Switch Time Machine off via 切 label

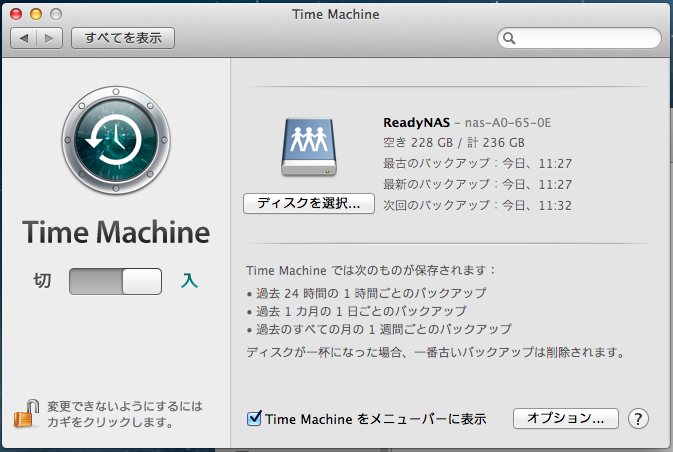(42, 282)
